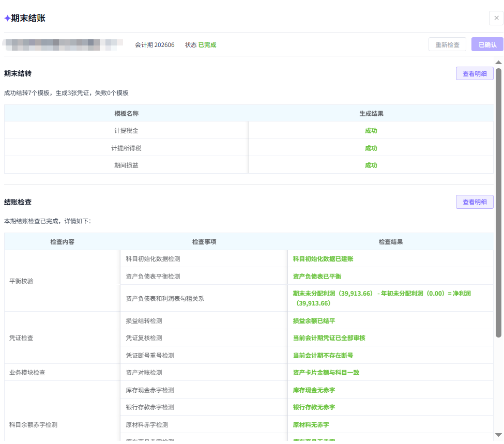Viewport: 504px width, 444px height.
Task: Click 资产负债表和利润表勾稽关系 item
Action: (x=164, y=298)
